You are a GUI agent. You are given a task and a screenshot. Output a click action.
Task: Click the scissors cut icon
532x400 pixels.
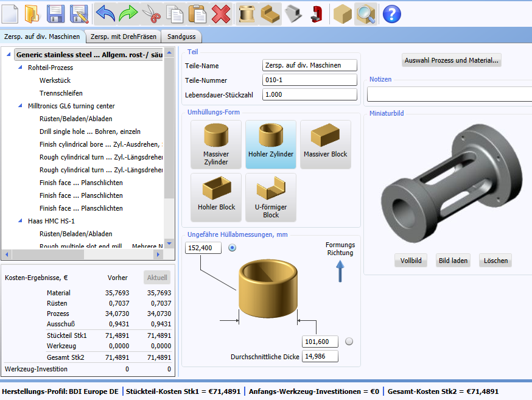tap(152, 14)
